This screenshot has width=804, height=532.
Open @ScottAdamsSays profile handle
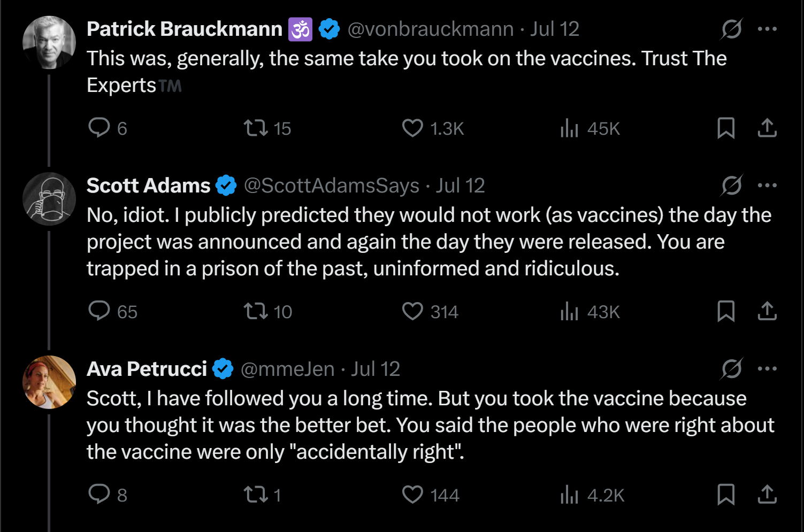click(x=332, y=186)
